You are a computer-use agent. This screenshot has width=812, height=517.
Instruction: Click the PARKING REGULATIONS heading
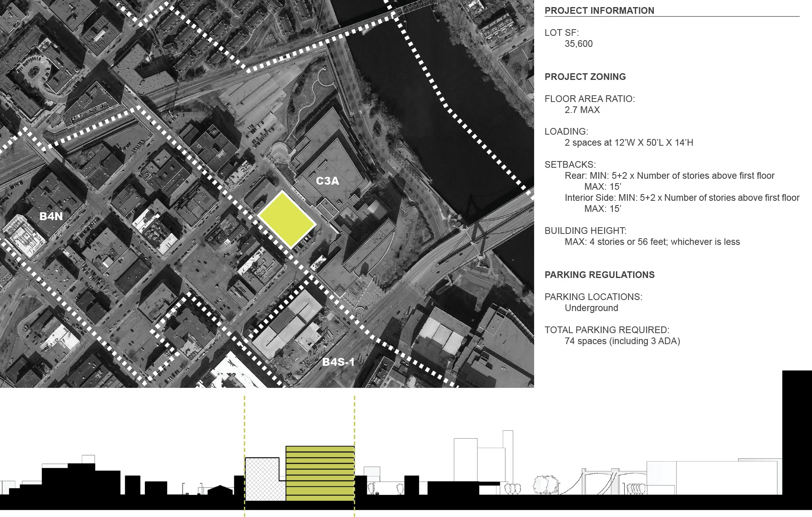pyautogui.click(x=599, y=275)
